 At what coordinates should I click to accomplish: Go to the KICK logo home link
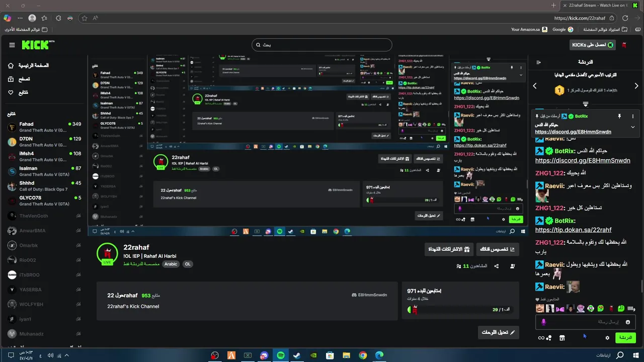tap(38, 45)
